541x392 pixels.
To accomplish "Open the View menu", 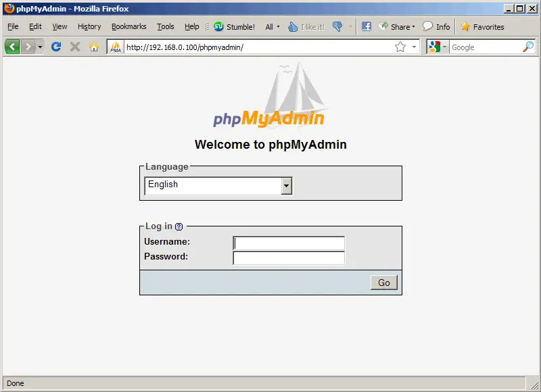I will coord(60,26).
